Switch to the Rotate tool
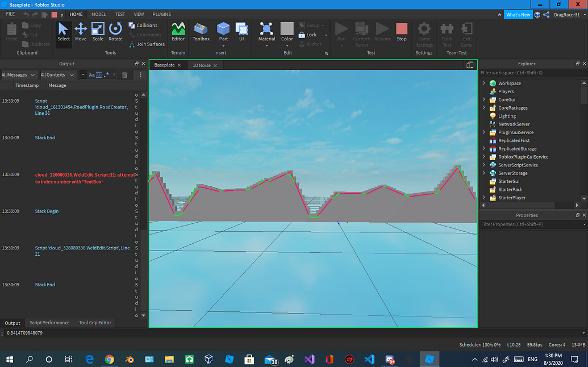 click(x=115, y=32)
